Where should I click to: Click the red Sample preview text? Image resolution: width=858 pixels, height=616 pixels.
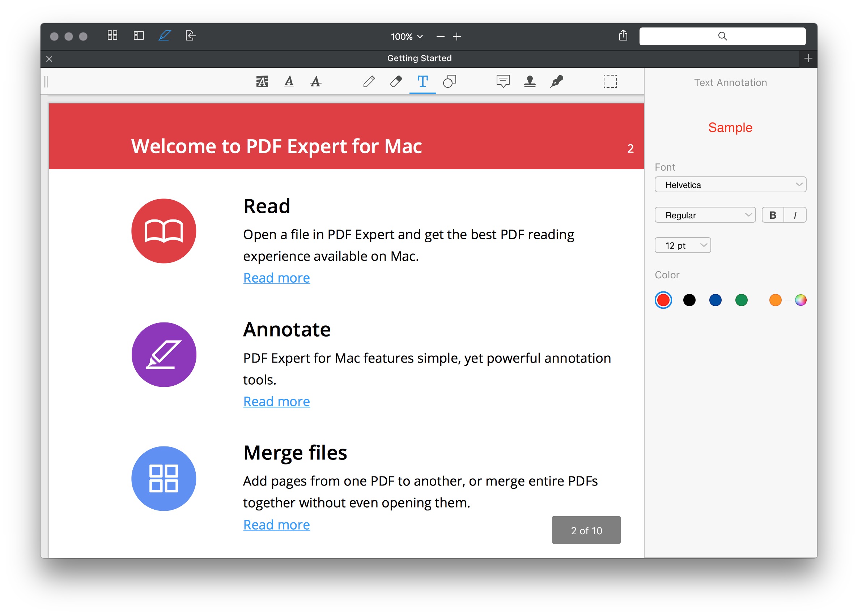point(730,128)
